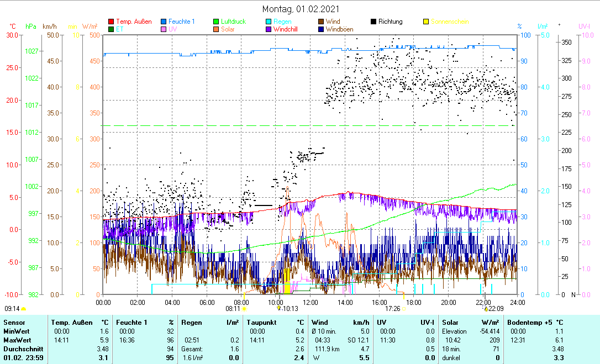Click the Solar legend label

[229, 29]
